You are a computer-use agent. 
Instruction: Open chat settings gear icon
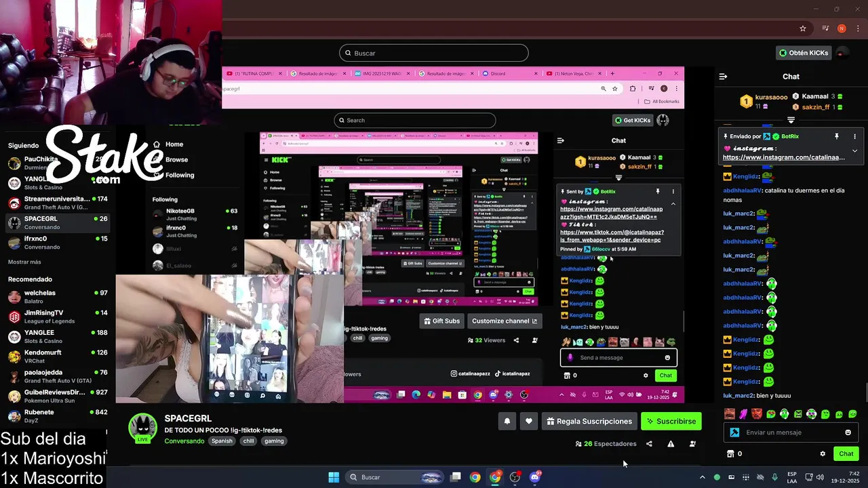coord(823,454)
